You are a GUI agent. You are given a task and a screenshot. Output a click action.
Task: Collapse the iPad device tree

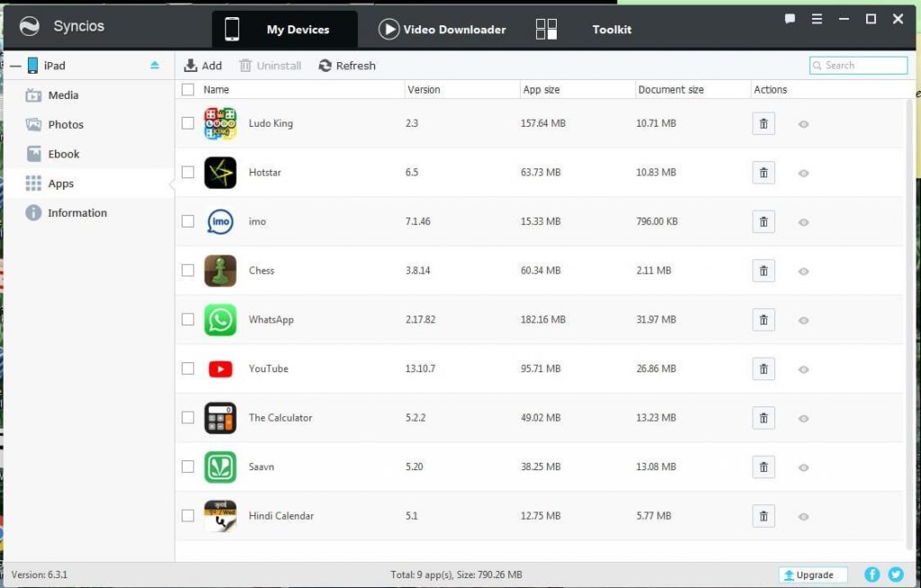coord(15,66)
